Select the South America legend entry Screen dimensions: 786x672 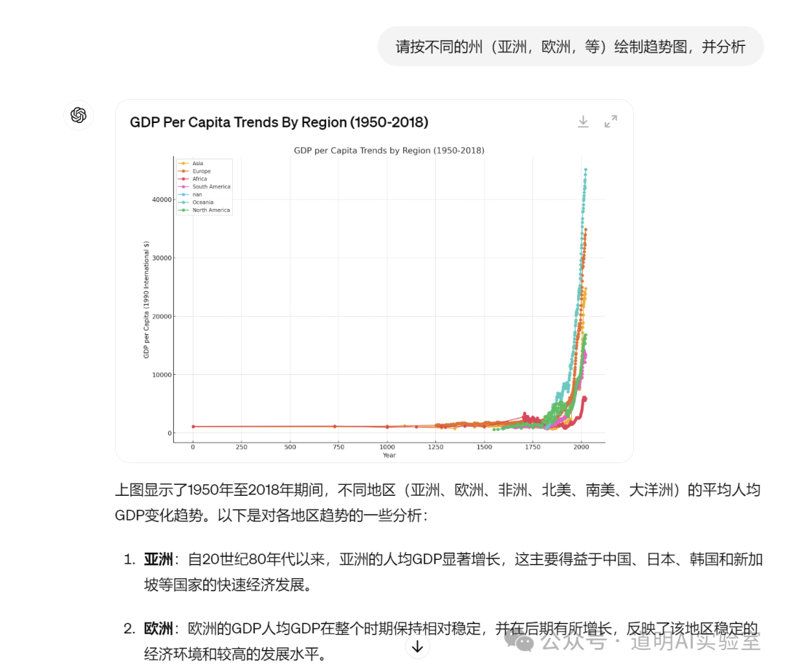tap(210, 187)
